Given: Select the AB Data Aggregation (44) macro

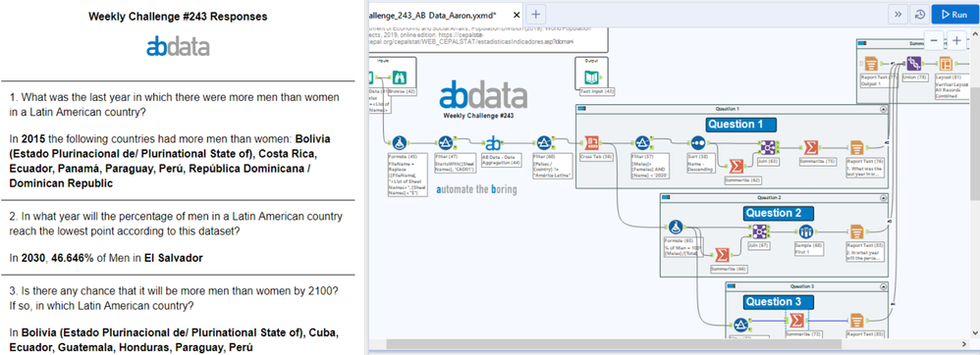Looking at the screenshot, I should tap(494, 143).
